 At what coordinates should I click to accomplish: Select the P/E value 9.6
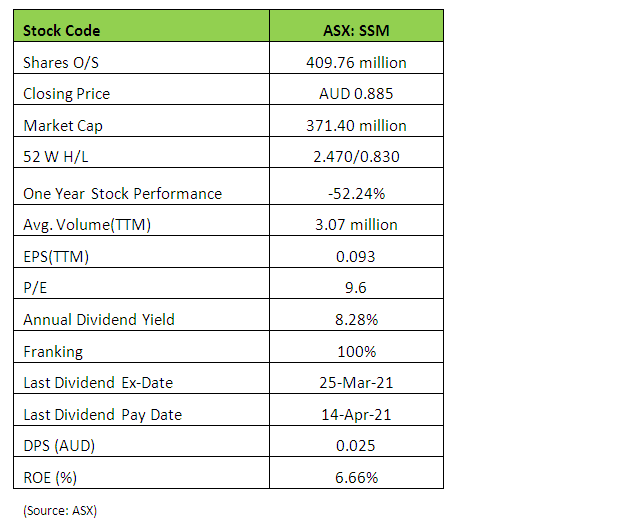[x=356, y=288]
